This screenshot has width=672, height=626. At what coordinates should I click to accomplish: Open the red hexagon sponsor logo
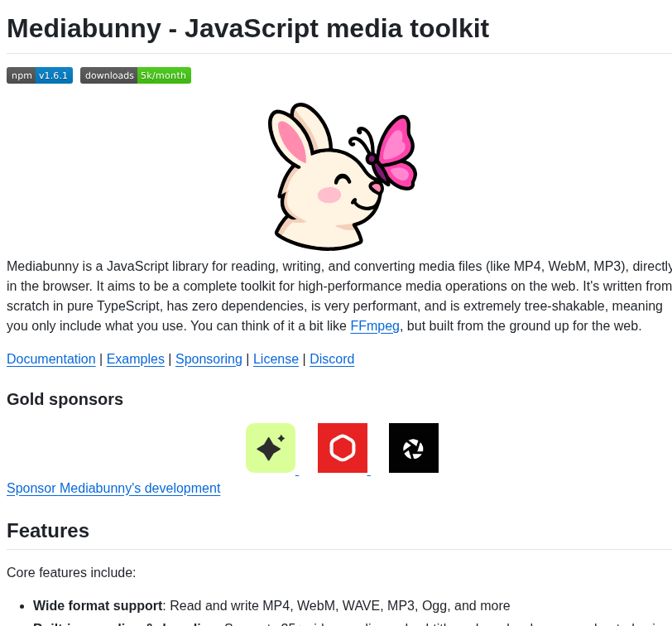coord(343,448)
